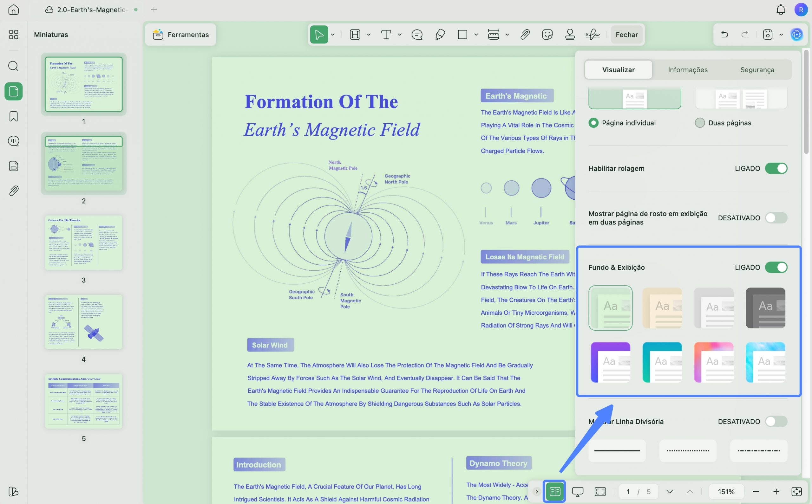Select the pencil drawing tool
Viewport: 812px width, 504px height.
point(440,34)
